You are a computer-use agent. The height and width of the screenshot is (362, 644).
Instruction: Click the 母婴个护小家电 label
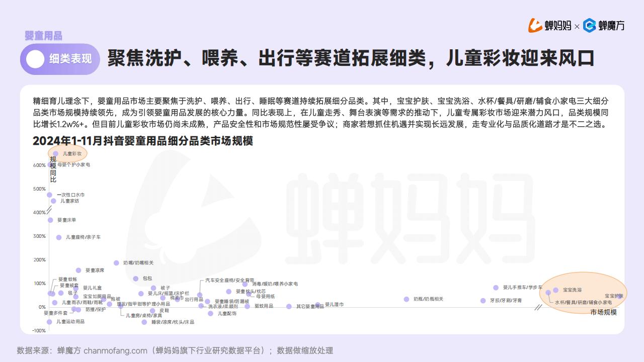tap(73, 164)
